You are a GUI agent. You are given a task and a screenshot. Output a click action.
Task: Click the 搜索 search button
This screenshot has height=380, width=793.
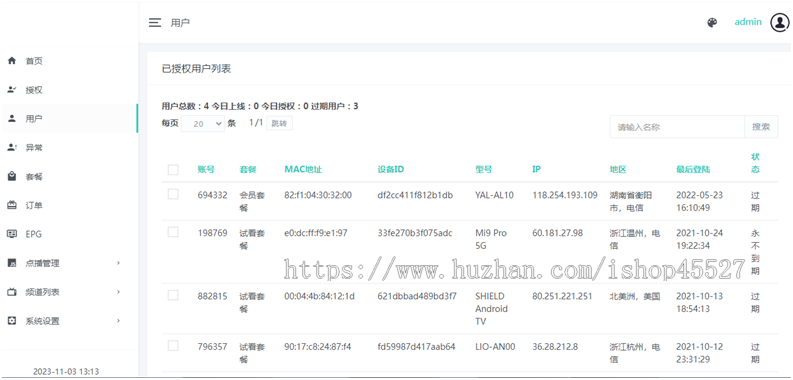(761, 127)
